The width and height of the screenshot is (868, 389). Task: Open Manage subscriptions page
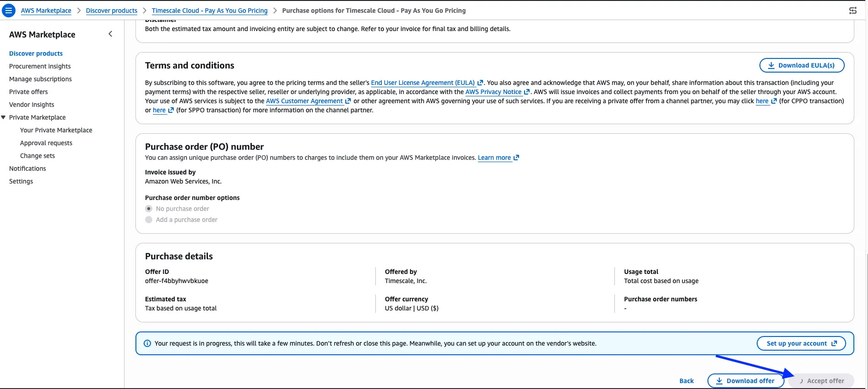(41, 79)
